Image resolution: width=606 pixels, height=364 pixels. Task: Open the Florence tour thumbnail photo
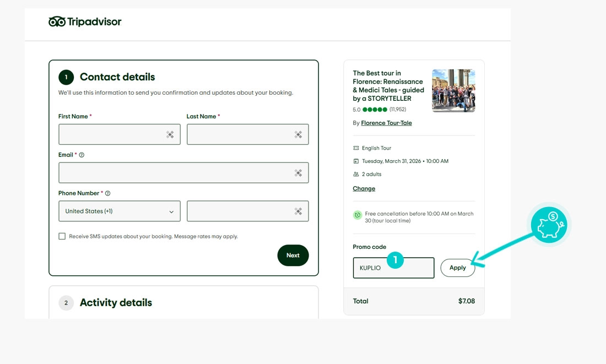tap(453, 91)
